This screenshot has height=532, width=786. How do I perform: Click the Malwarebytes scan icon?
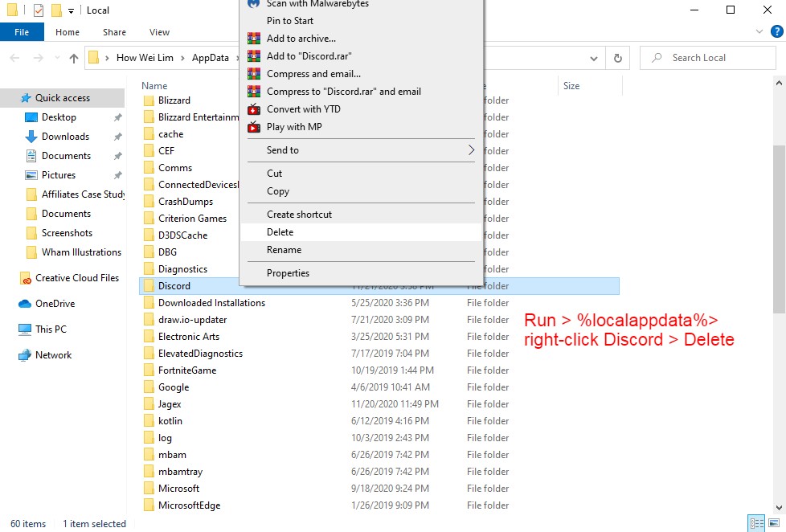pyautogui.click(x=254, y=4)
